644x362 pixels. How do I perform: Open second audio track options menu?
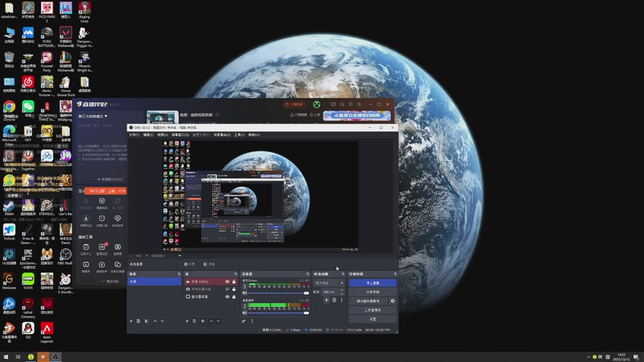(245, 306)
